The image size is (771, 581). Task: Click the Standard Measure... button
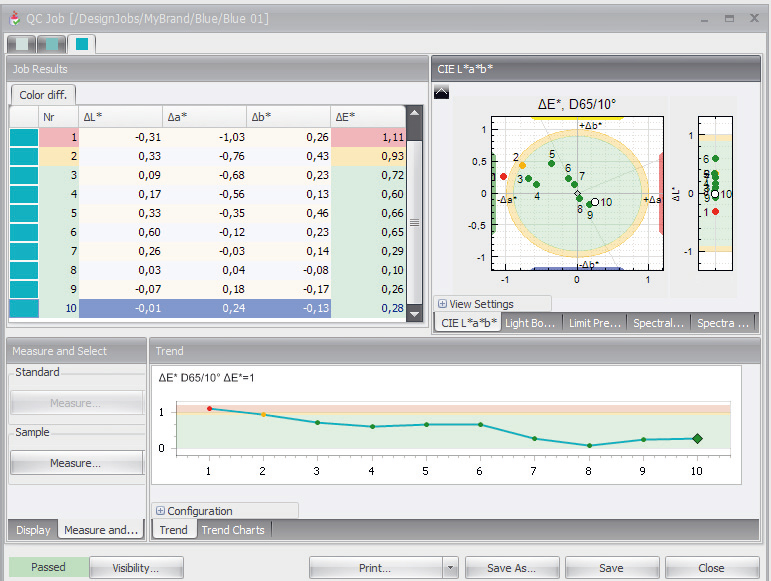[x=76, y=403]
